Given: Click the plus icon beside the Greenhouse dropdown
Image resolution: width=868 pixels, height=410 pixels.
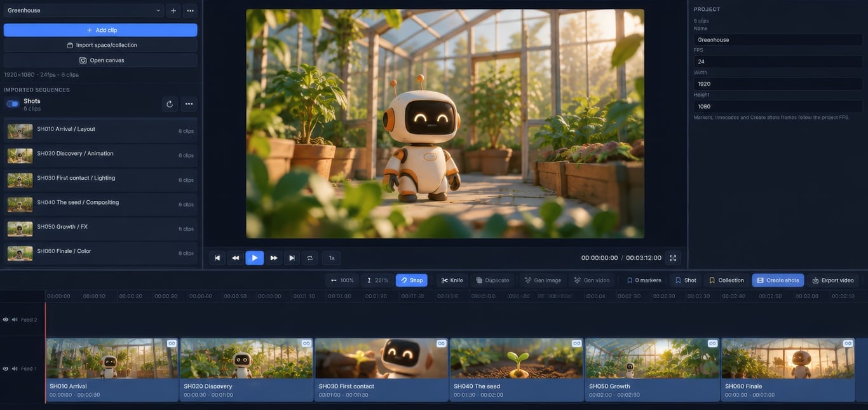Looking at the screenshot, I should [x=173, y=10].
